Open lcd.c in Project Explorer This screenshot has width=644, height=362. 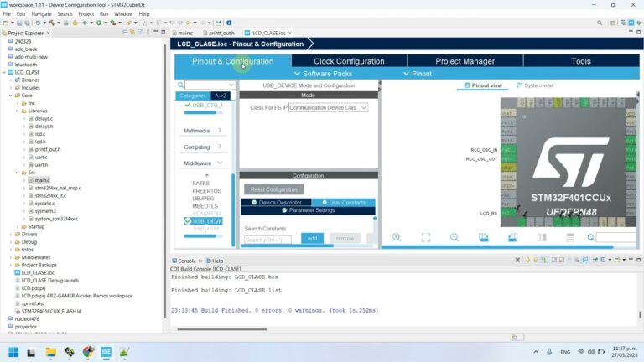coord(40,134)
